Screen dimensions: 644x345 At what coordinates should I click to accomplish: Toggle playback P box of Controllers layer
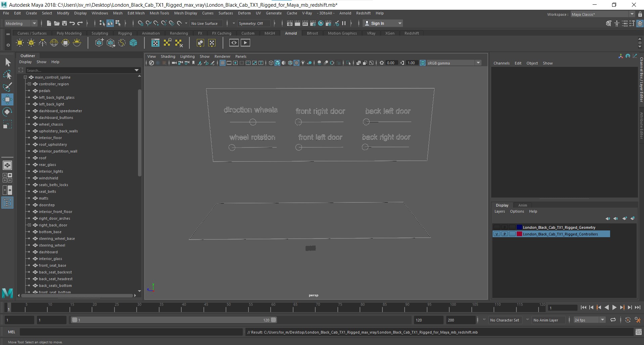click(x=504, y=234)
